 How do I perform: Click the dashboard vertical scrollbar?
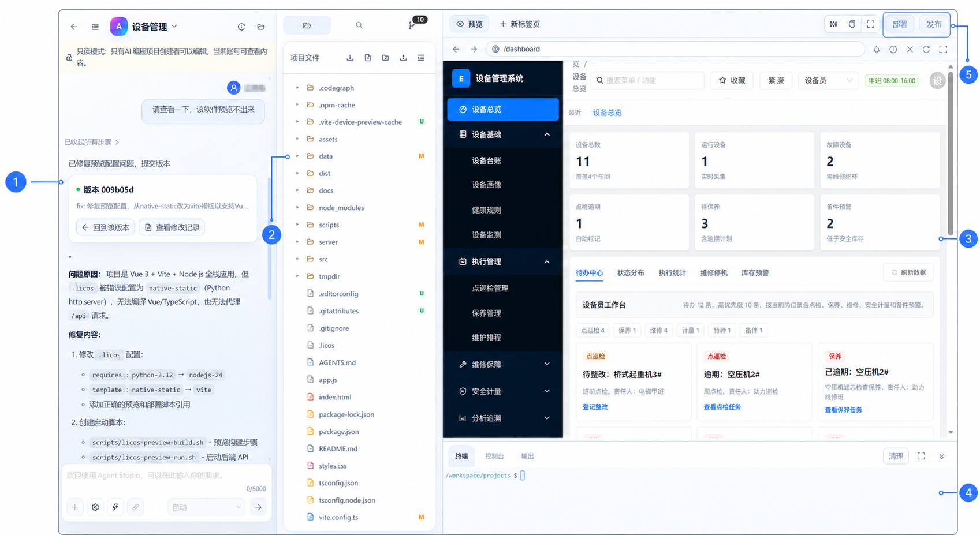pos(951,153)
